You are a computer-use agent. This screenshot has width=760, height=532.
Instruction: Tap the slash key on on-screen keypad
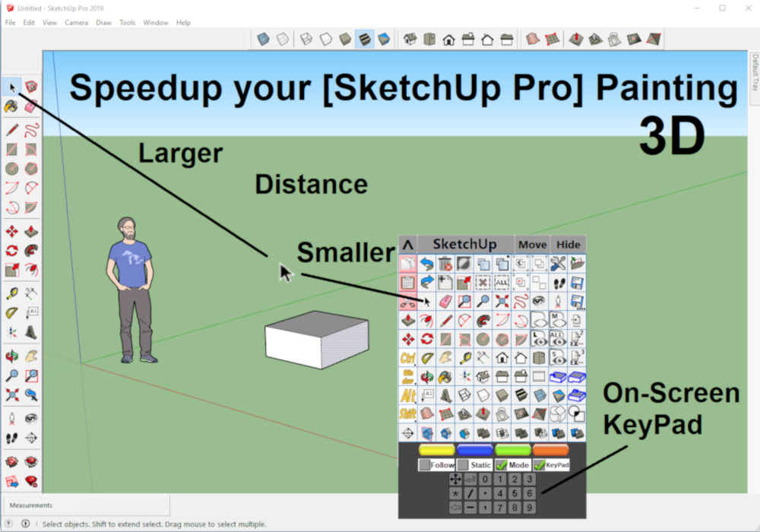pos(470,494)
